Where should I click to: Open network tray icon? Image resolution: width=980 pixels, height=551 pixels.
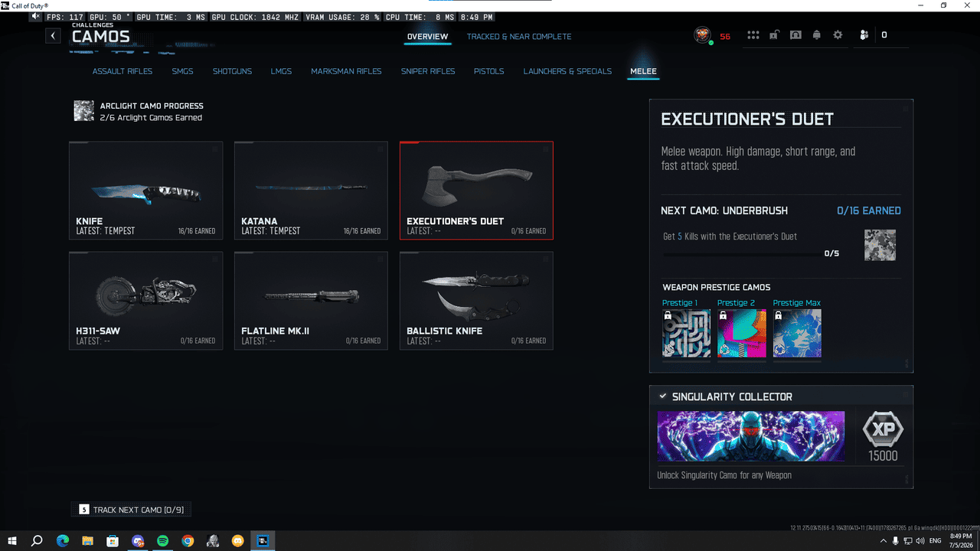(908, 541)
